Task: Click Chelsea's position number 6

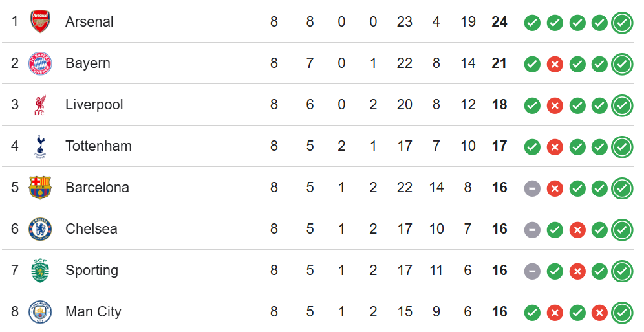Action: click(x=15, y=229)
